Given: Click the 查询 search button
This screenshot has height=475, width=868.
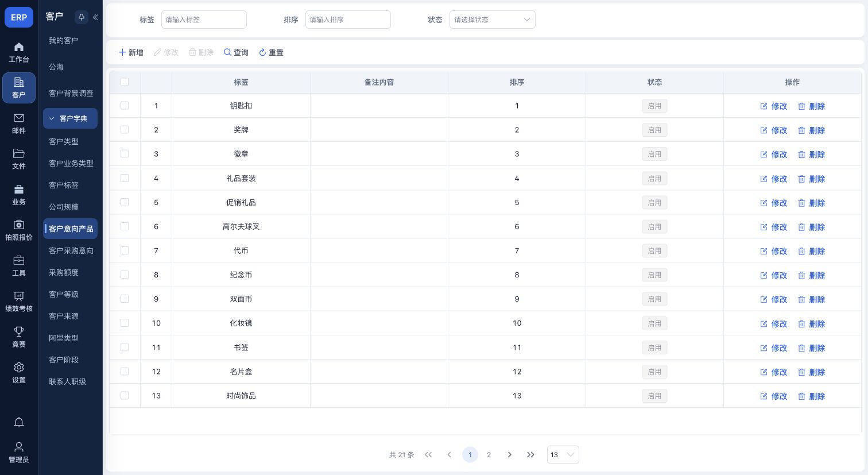Looking at the screenshot, I should click(236, 52).
